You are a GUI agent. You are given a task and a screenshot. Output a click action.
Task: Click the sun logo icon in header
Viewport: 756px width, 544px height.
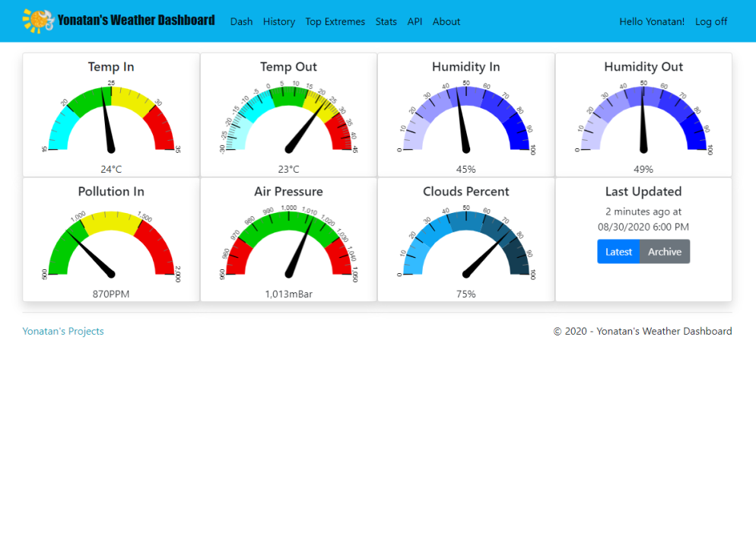38,21
